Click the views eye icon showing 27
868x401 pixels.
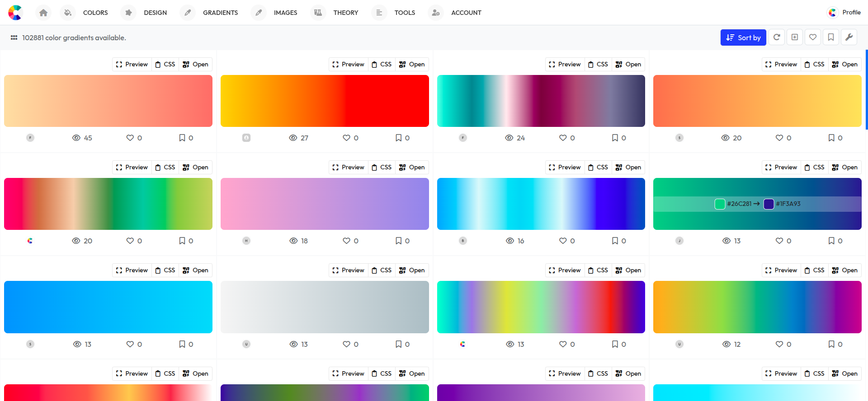[293, 138]
